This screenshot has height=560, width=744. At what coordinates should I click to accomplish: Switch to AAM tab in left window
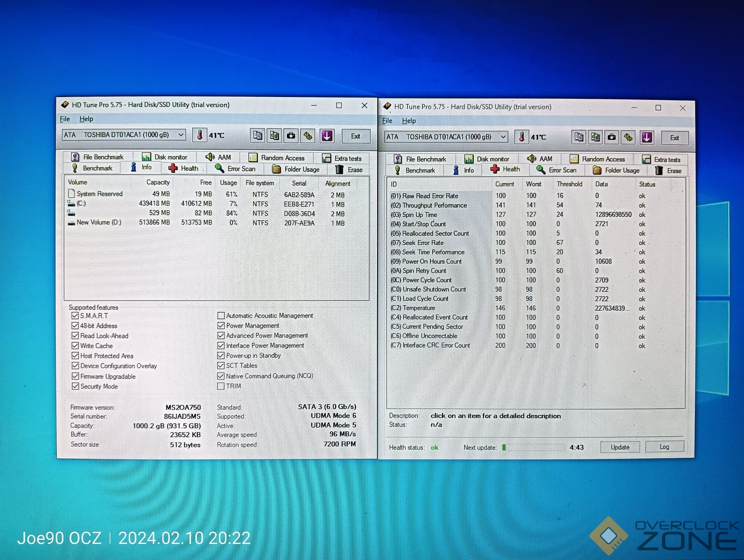tap(218, 157)
